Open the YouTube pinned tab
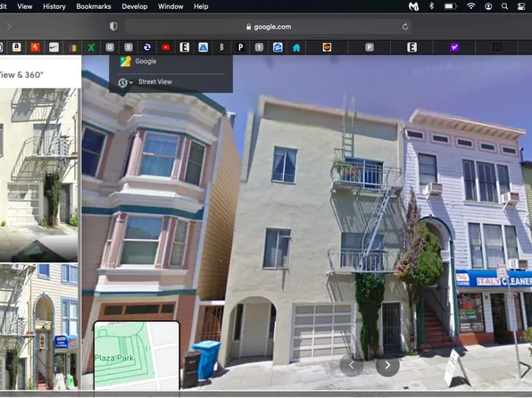This screenshot has width=532, height=398. click(165, 47)
